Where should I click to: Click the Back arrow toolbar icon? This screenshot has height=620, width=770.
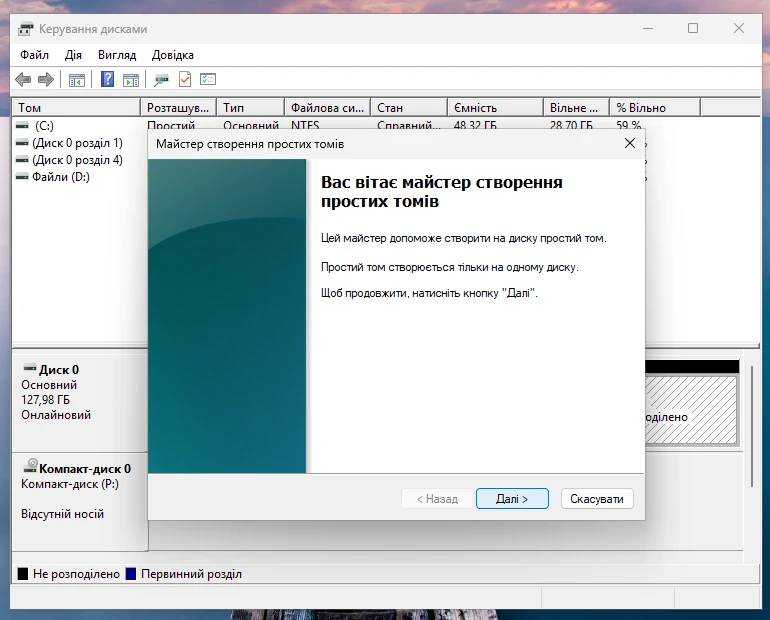click(x=23, y=79)
